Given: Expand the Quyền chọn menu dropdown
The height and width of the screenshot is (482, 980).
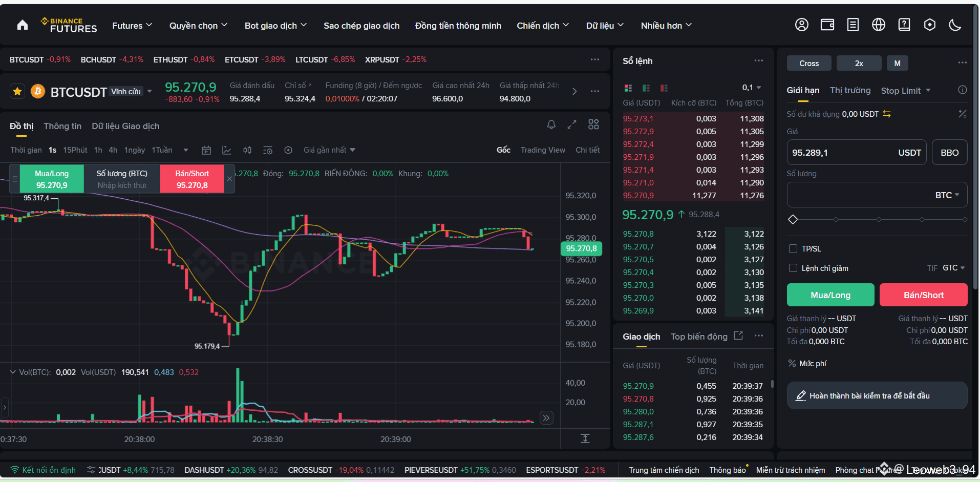Looking at the screenshot, I should (198, 25).
